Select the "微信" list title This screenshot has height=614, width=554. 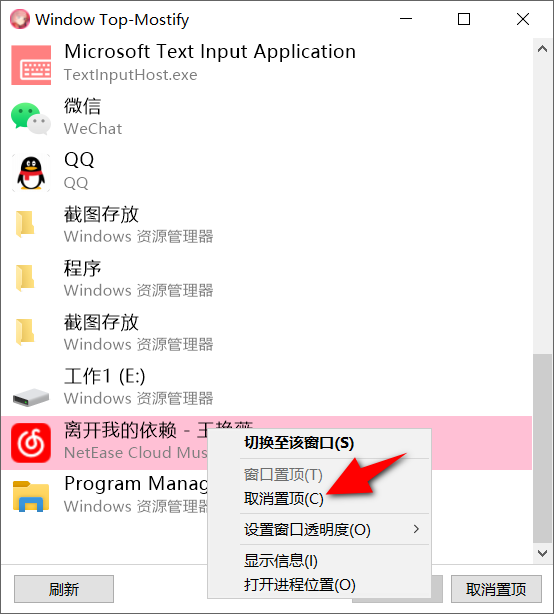coord(82,106)
